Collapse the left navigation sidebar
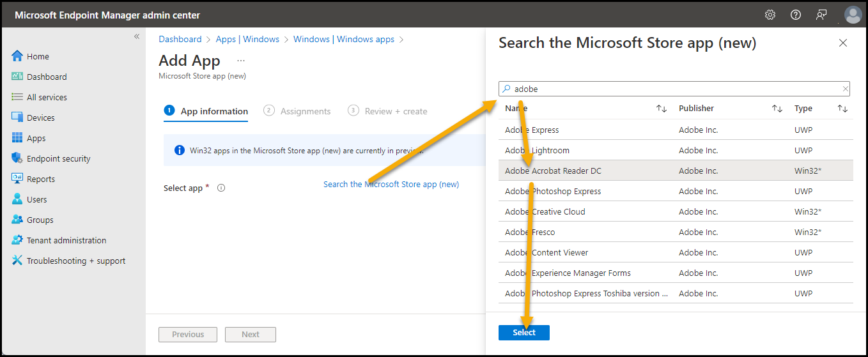 pos(137,36)
